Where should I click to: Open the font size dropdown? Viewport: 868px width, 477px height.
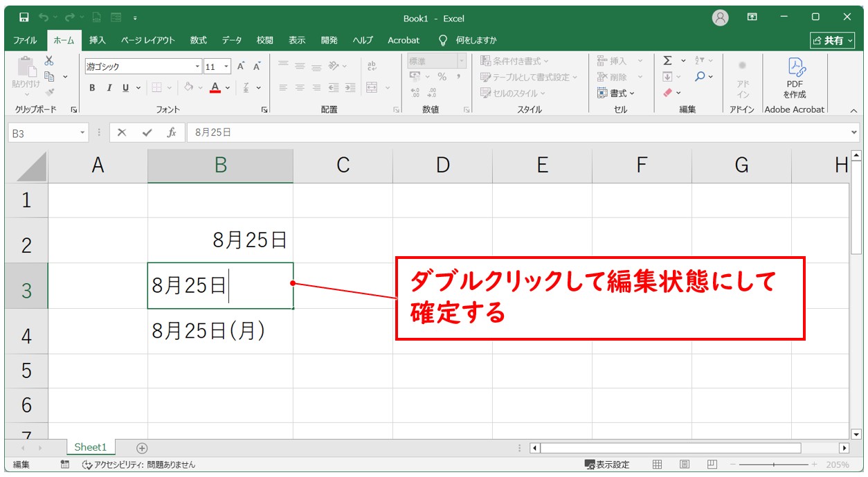(227, 66)
